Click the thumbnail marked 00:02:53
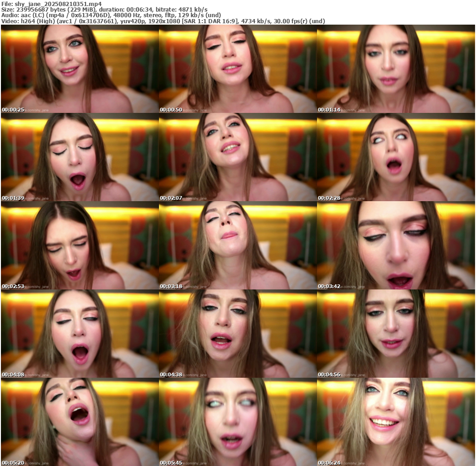This screenshot has height=466, width=476. pyautogui.click(x=79, y=245)
